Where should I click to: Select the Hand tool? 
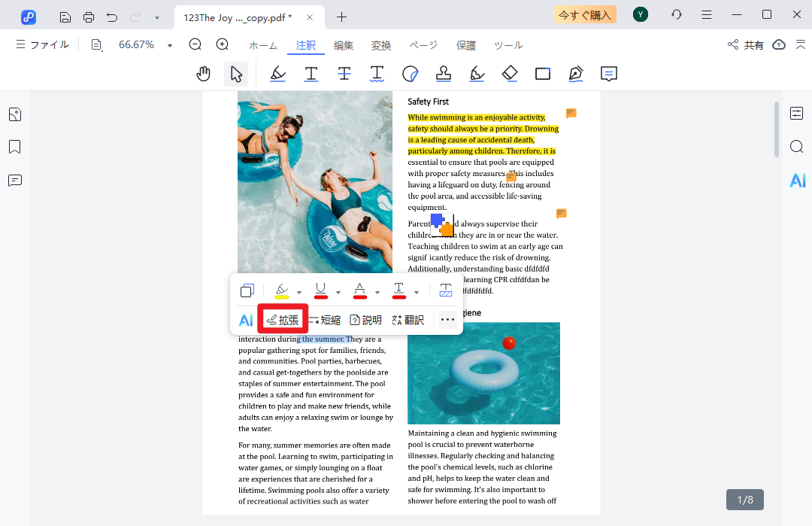click(203, 74)
